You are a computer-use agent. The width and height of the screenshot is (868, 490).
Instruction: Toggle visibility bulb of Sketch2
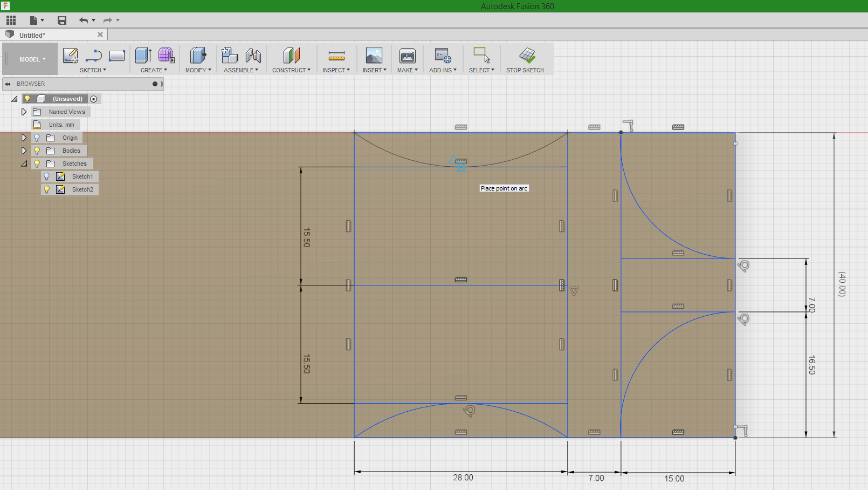click(x=47, y=189)
